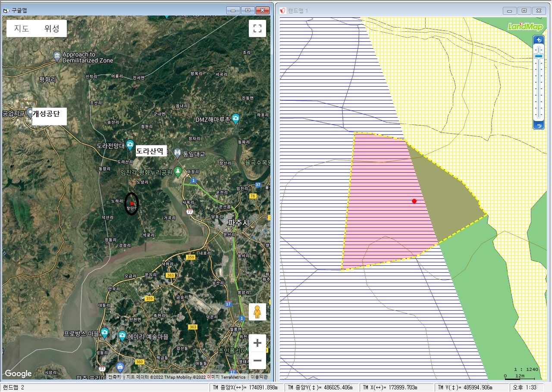Click route 37 road shield

click(258, 185)
